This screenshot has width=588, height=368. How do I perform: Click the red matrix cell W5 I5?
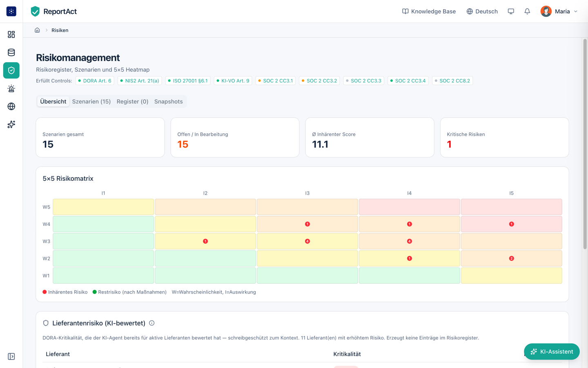512,207
